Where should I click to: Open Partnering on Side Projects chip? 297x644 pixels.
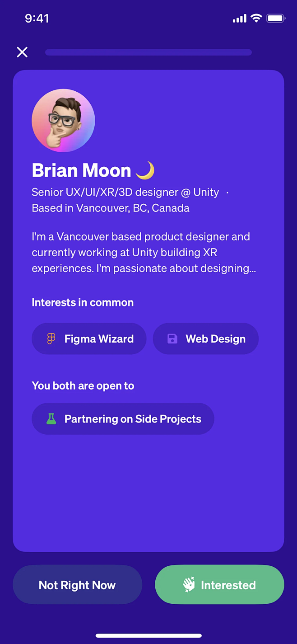pos(123,419)
